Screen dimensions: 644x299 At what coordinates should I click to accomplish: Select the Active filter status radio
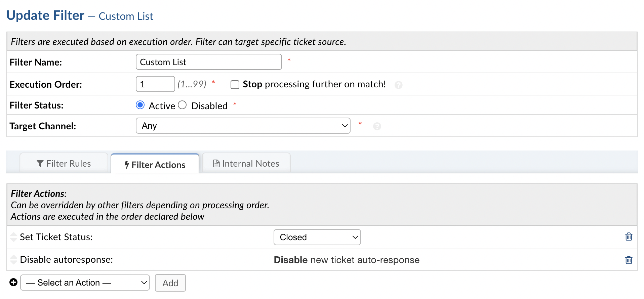coord(140,105)
